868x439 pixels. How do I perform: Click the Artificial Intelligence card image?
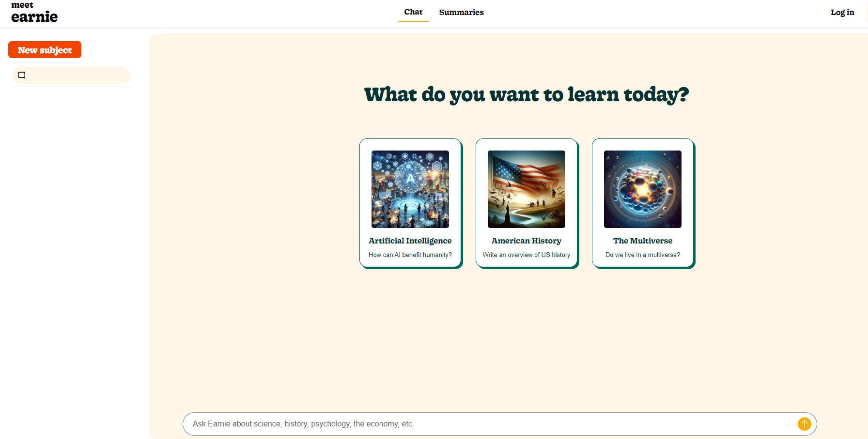(x=410, y=189)
